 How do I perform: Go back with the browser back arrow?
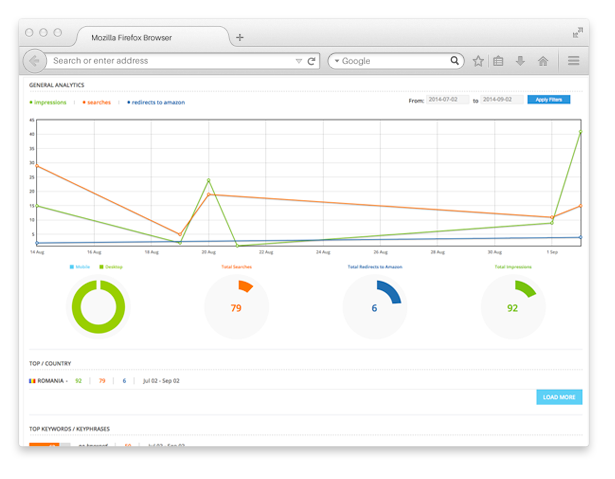(x=35, y=61)
